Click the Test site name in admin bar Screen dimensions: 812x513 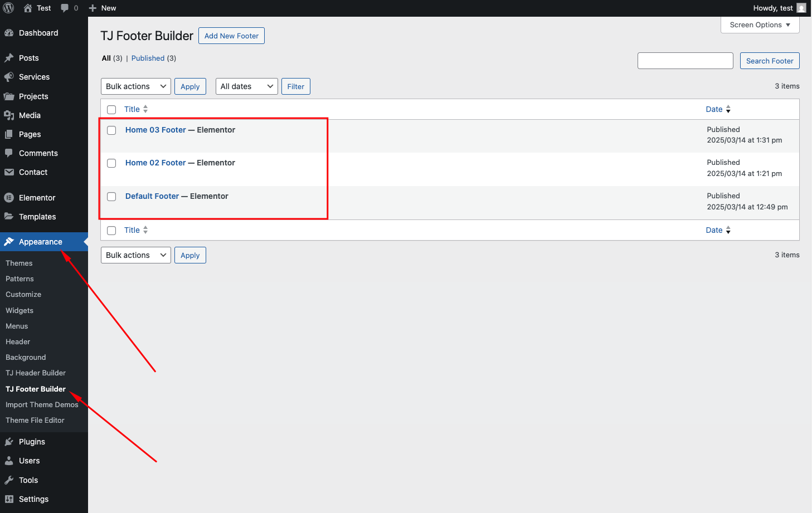[44, 8]
